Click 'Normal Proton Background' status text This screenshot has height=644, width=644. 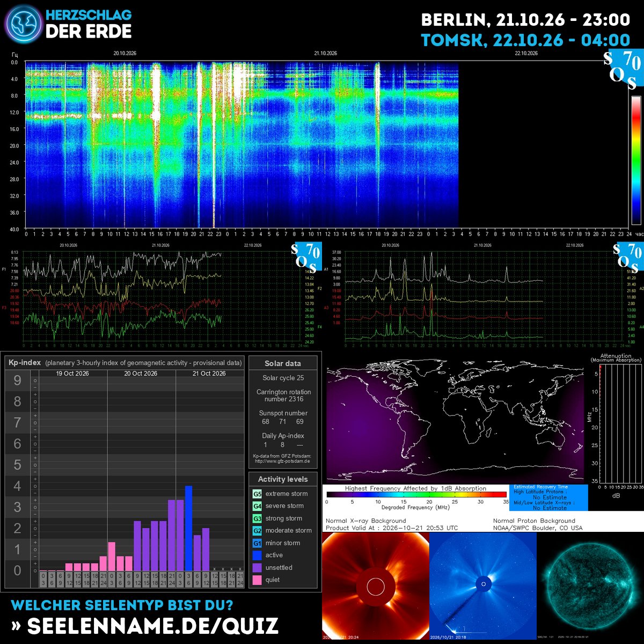point(534,521)
